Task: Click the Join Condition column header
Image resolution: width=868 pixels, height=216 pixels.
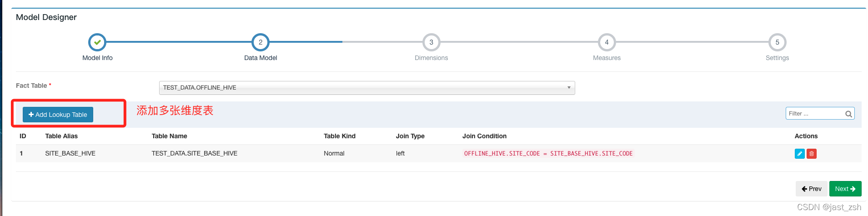Action: pos(484,136)
